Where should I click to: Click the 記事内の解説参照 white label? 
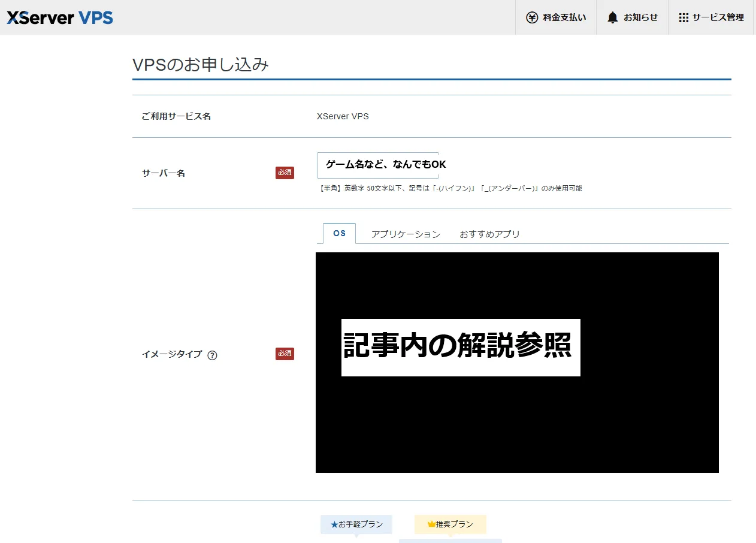[461, 348]
